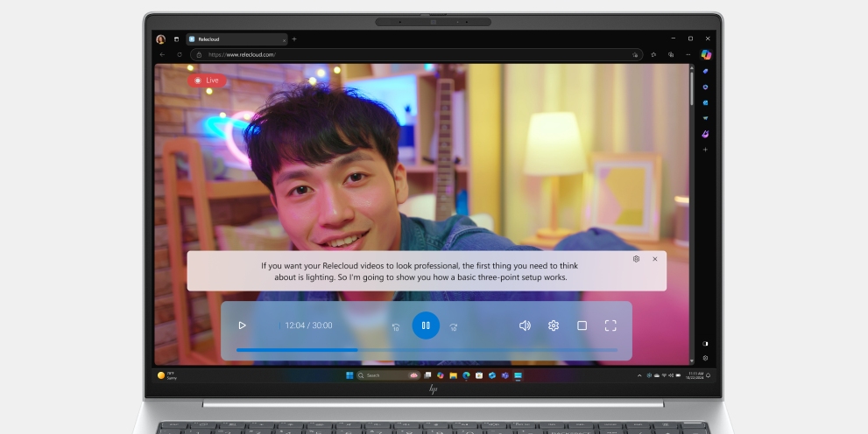Open the taskbar clock and date
The width and height of the screenshot is (868, 434).
[x=695, y=375]
